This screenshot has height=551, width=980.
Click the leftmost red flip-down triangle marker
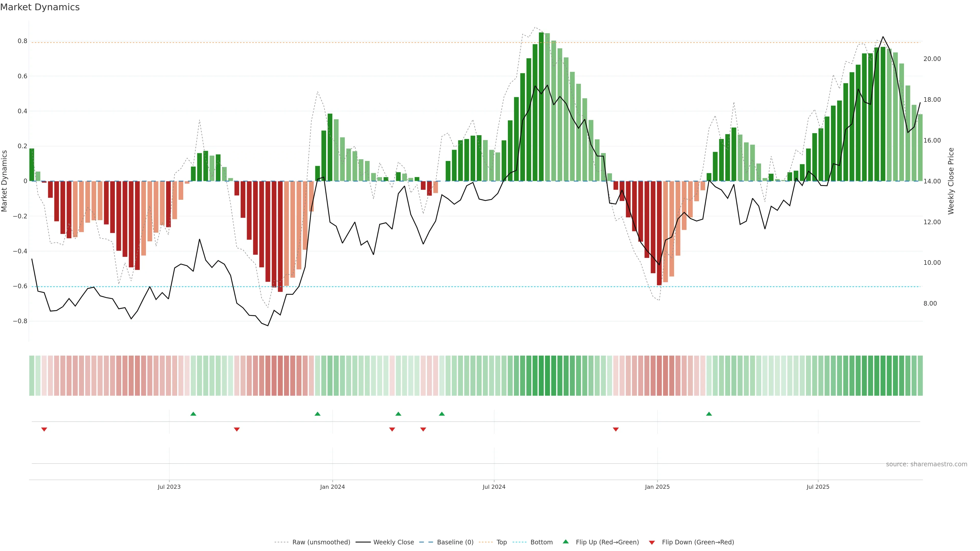pos(44,429)
